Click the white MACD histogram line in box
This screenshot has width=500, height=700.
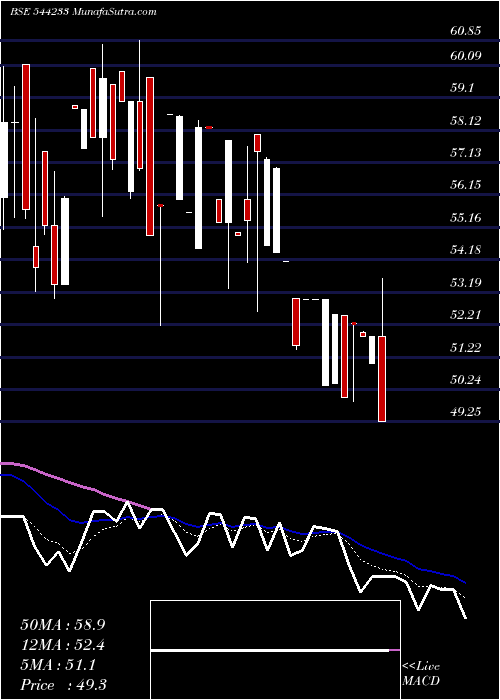(270, 650)
